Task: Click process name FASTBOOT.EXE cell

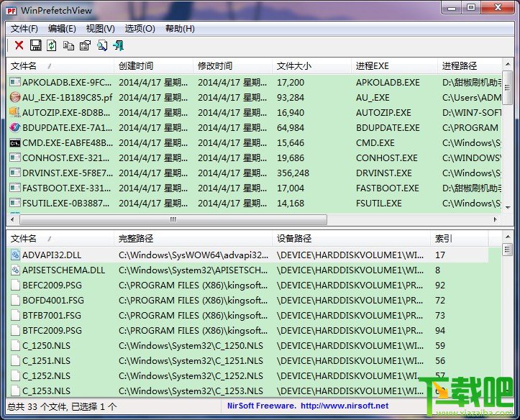Action: (388, 188)
